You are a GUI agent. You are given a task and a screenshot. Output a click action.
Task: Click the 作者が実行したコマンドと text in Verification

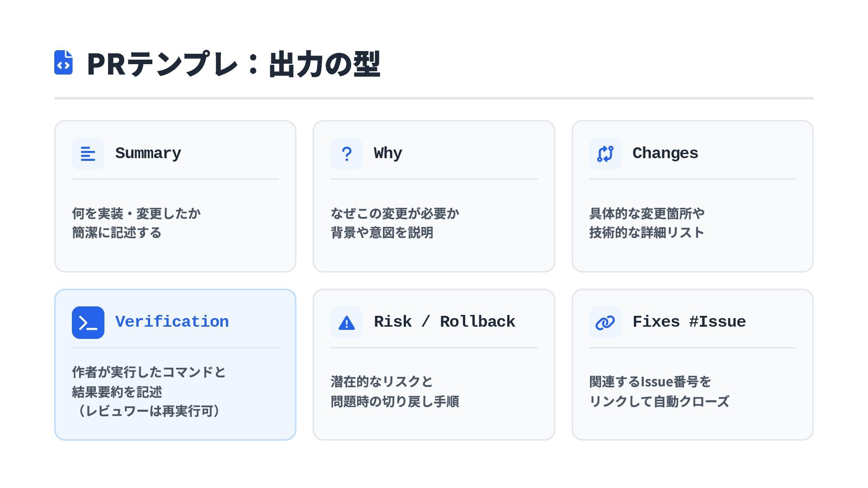coord(149,372)
